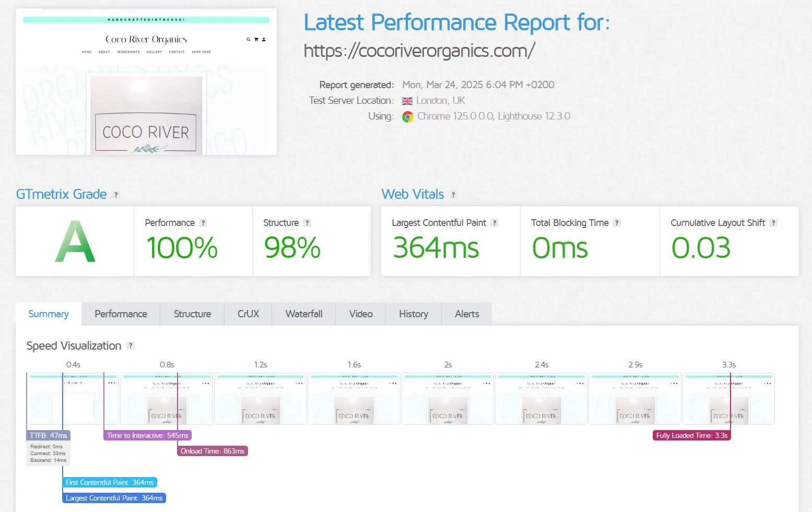Click the site screenshot thumbnail
This screenshot has height=512, width=812.
146,82
